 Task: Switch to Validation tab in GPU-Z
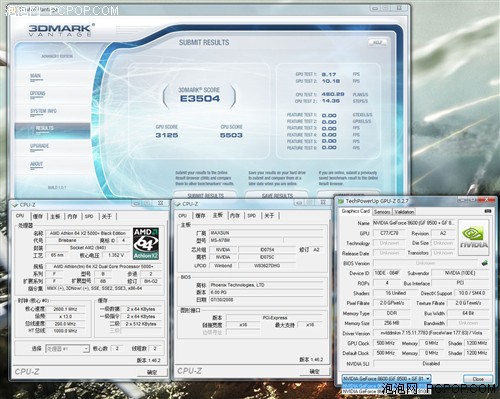[x=404, y=212]
